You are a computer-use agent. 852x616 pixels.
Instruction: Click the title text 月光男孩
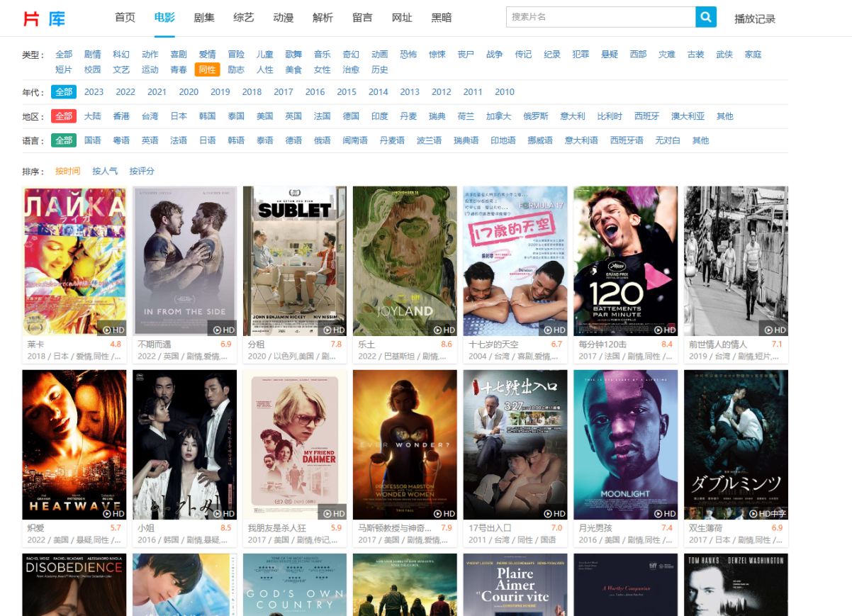click(595, 527)
